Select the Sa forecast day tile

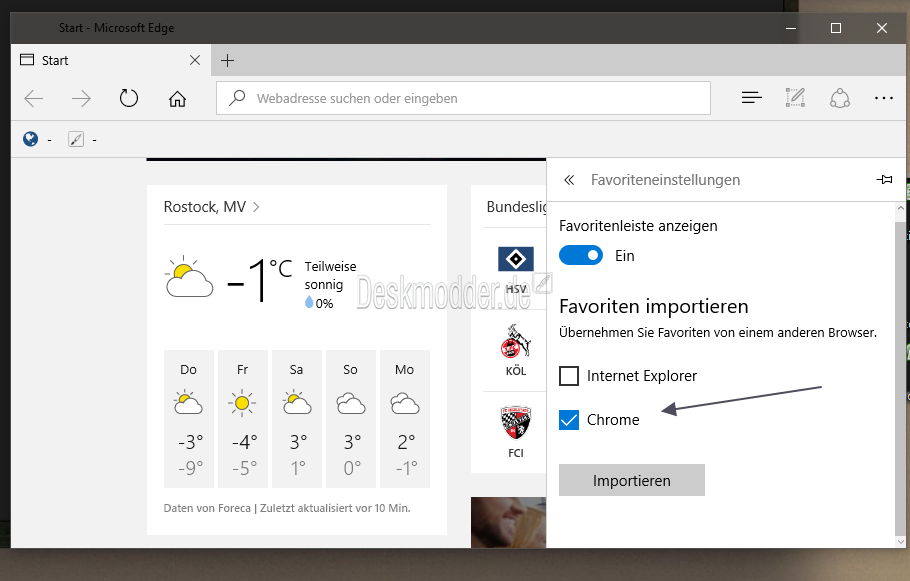tap(297, 418)
